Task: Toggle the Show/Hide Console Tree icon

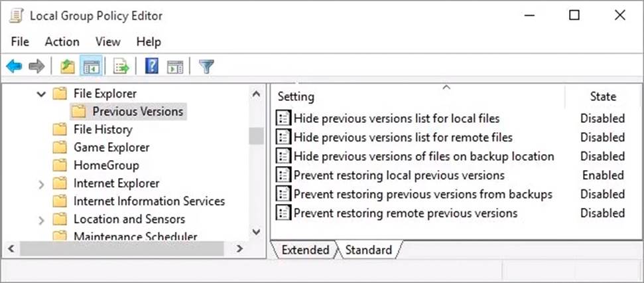Action: click(x=91, y=66)
